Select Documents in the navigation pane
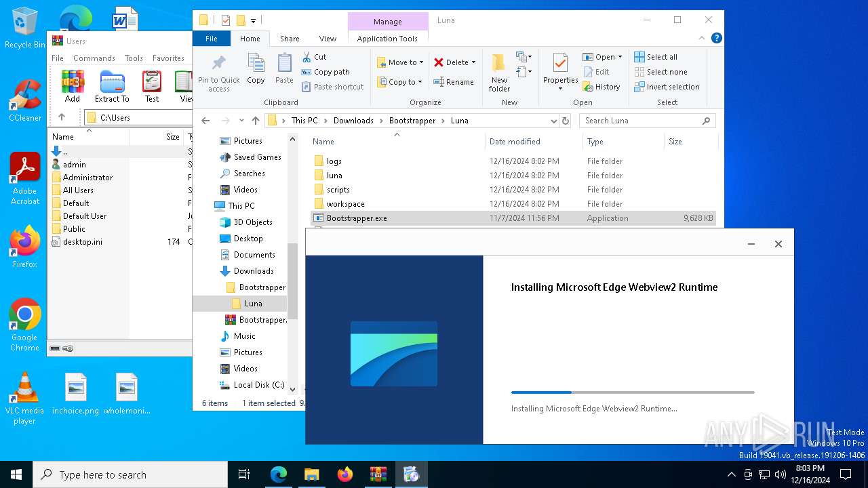Image resolution: width=868 pixels, height=488 pixels. 248,255
